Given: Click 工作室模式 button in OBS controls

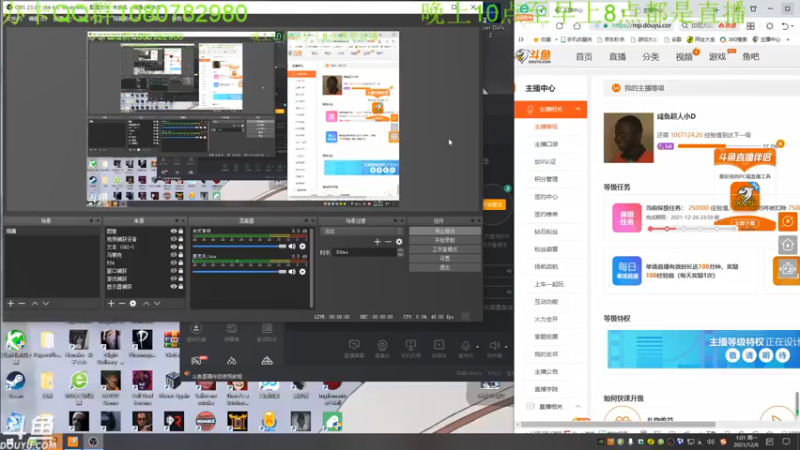Looking at the screenshot, I should tap(444, 249).
